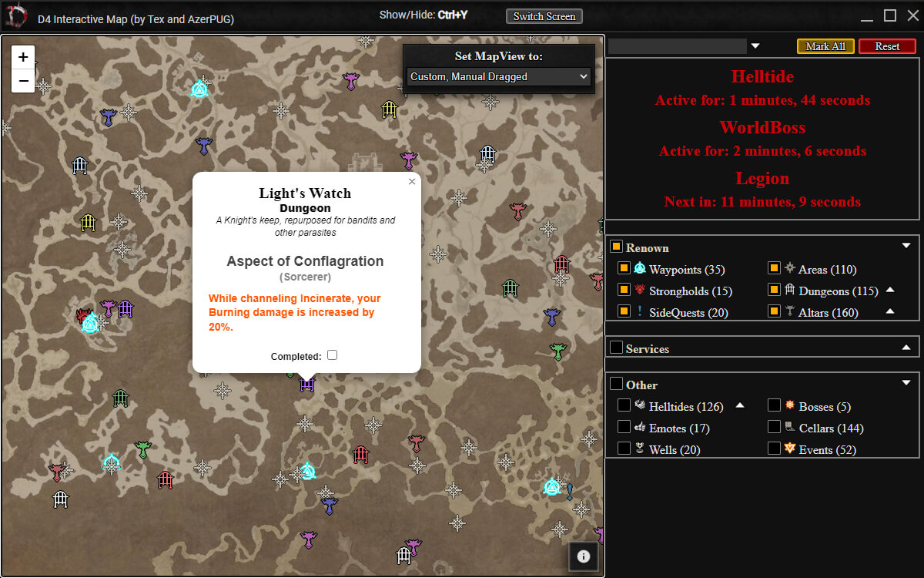Click the Mark All button
The image size is (924, 578).
825,46
